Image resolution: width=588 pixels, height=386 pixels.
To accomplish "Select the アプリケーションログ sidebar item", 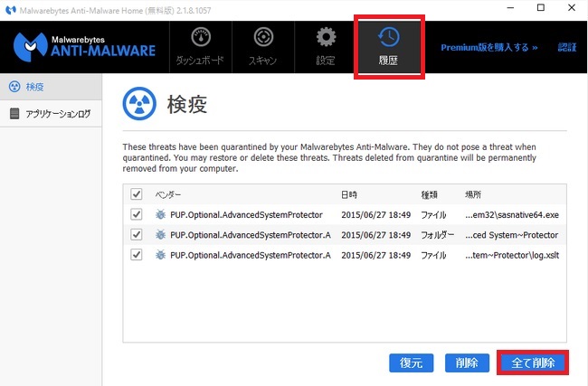I will coord(51,113).
